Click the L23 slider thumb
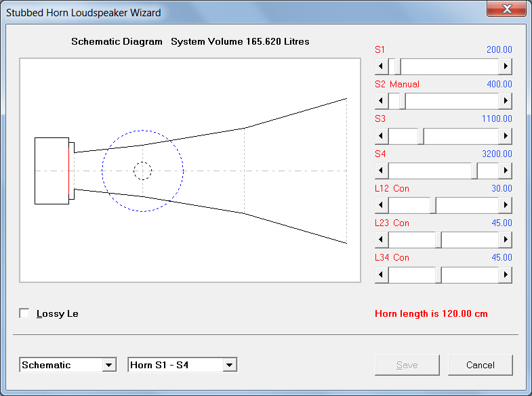The width and height of the screenshot is (532, 396). [x=438, y=240]
